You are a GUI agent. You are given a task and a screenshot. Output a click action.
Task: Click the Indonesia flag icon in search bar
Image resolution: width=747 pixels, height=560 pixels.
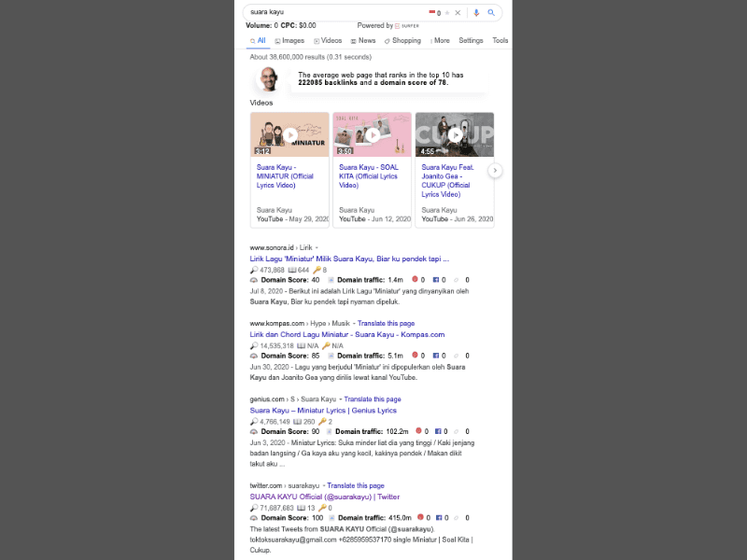coord(432,13)
